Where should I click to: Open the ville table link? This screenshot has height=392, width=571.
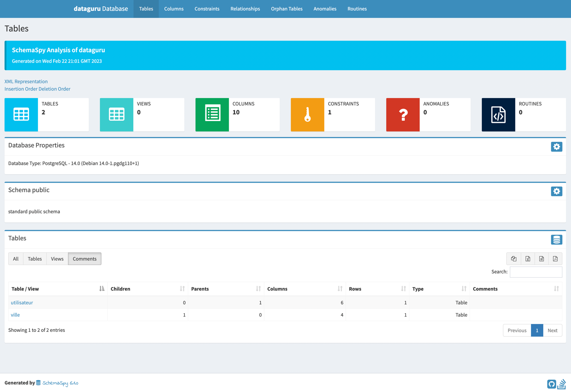tap(15, 315)
